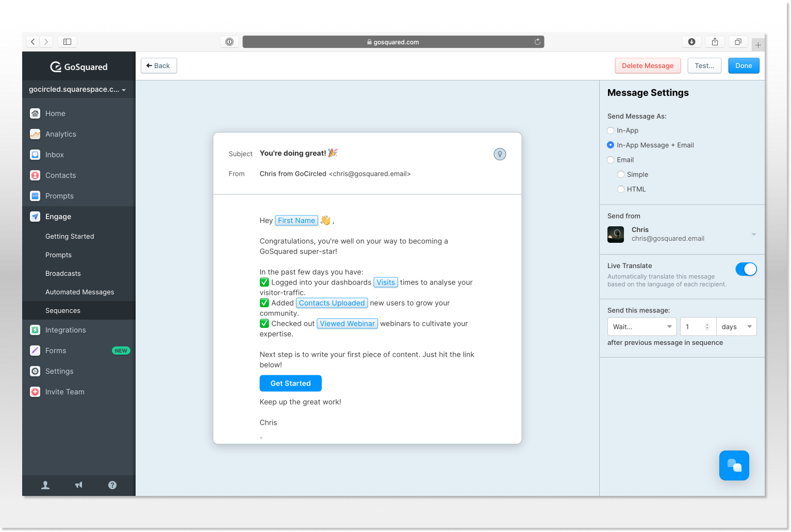Viewport: 791px width, 532px height.
Task: Open the gocircled.squarespace site switcher dropdown
Action: 77,89
